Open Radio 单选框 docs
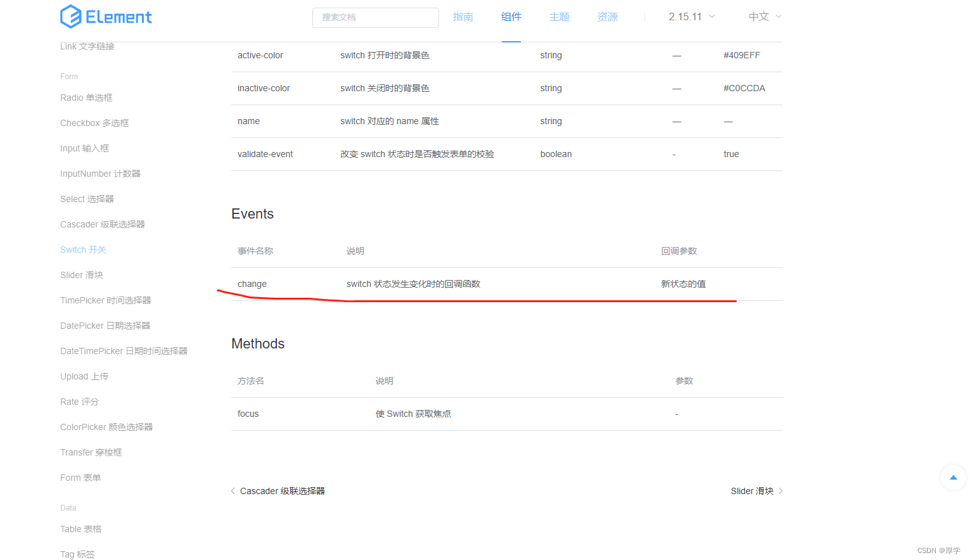 [86, 98]
